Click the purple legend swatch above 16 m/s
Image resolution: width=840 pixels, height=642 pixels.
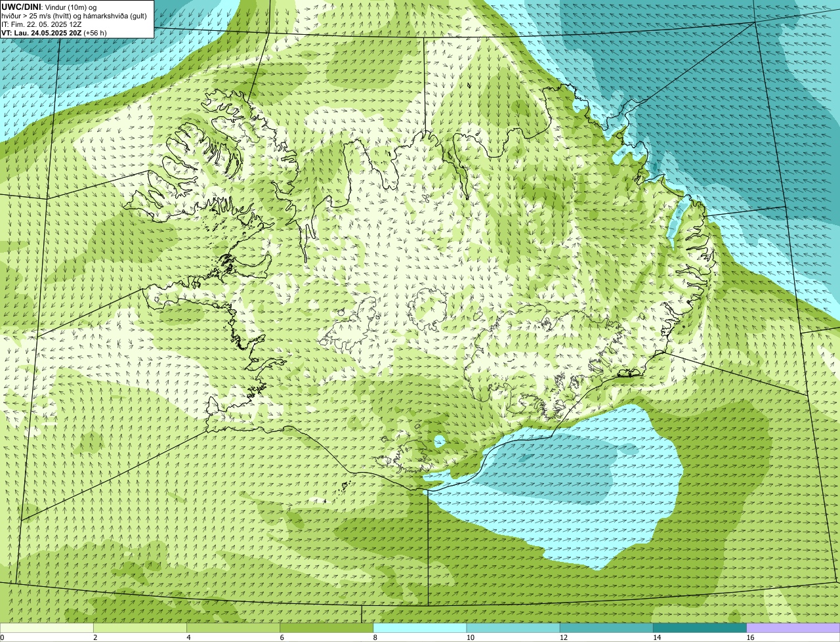793,628
